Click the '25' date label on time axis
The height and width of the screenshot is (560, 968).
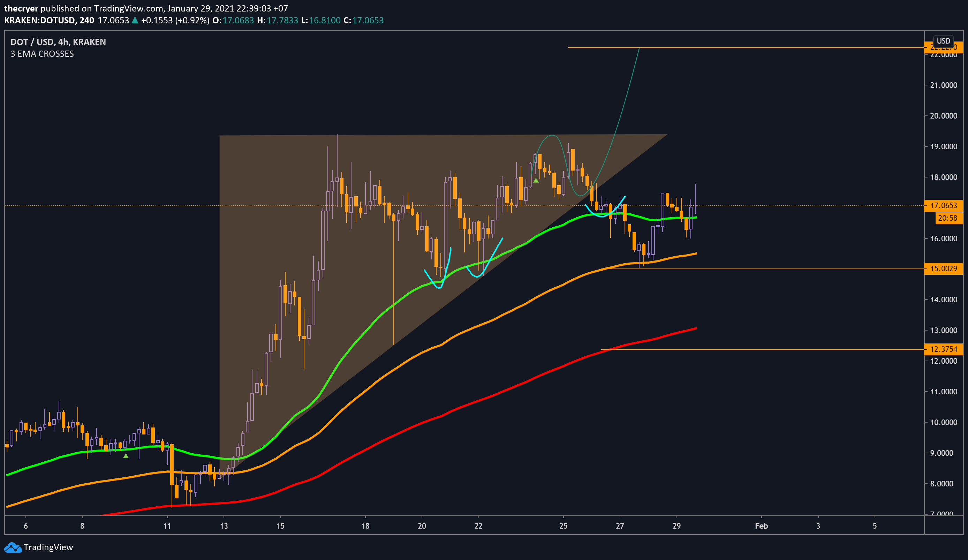tap(563, 526)
